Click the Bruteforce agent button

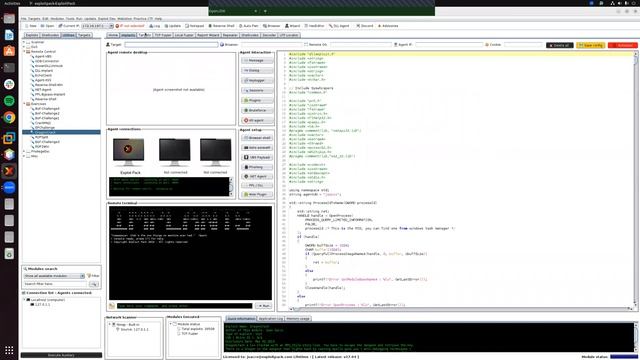pos(257,110)
